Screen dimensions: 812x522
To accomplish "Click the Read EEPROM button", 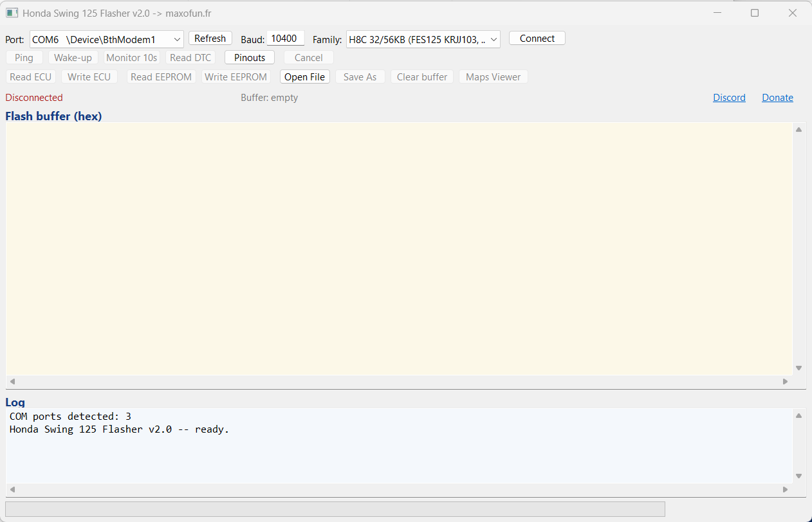I will pyautogui.click(x=161, y=77).
